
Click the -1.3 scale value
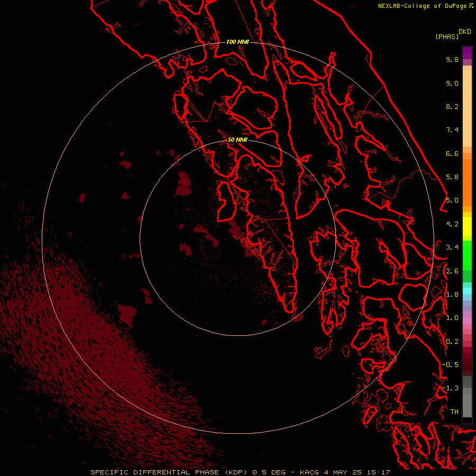450,388
